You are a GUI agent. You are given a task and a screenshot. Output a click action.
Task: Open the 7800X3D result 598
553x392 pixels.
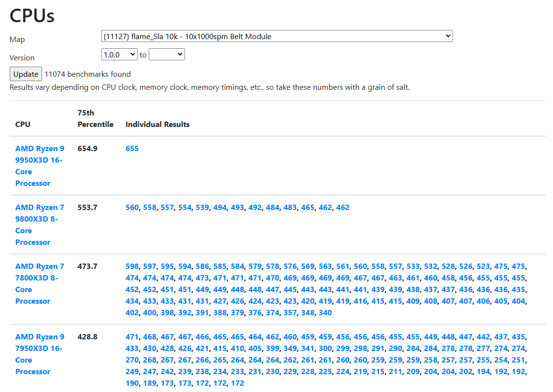pyautogui.click(x=132, y=266)
